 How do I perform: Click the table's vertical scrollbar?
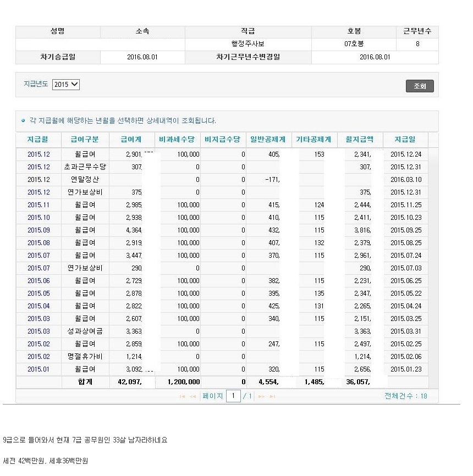pyautogui.click(x=433, y=258)
